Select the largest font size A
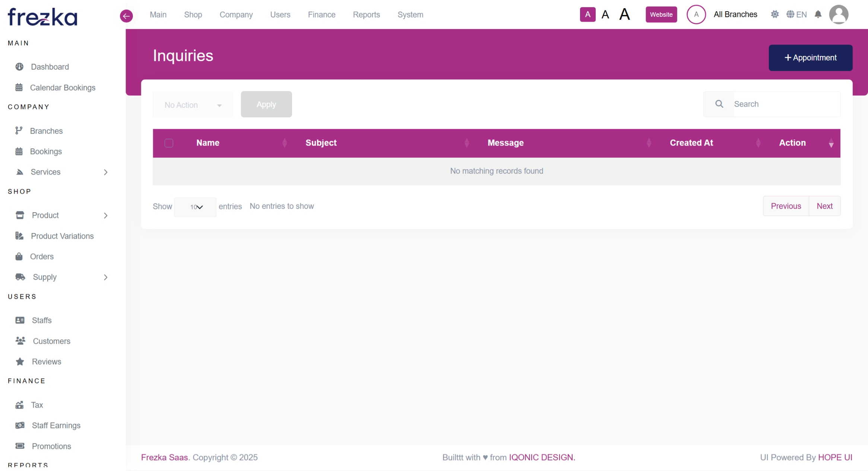 tap(625, 15)
